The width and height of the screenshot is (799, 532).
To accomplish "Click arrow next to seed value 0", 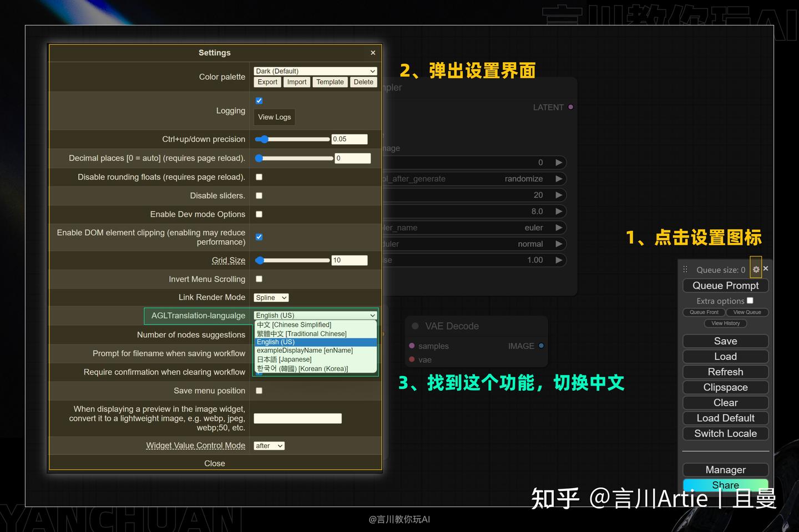I will coord(559,163).
